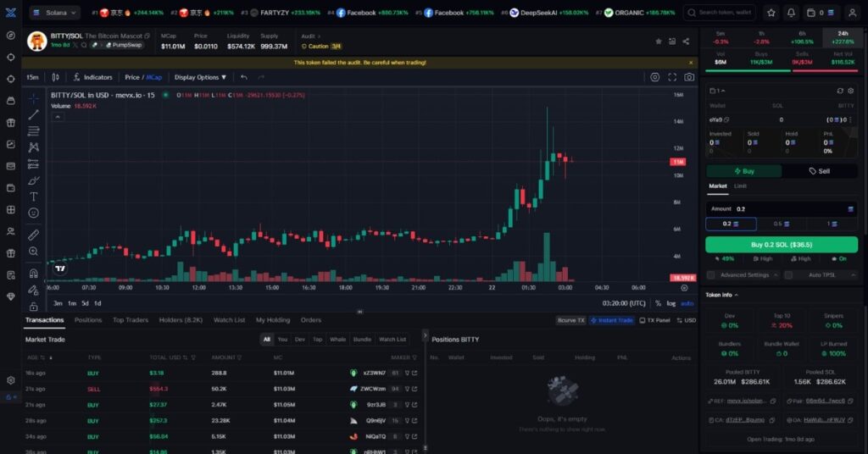
Task: Open the Solana network dropdown
Action: coord(54,12)
